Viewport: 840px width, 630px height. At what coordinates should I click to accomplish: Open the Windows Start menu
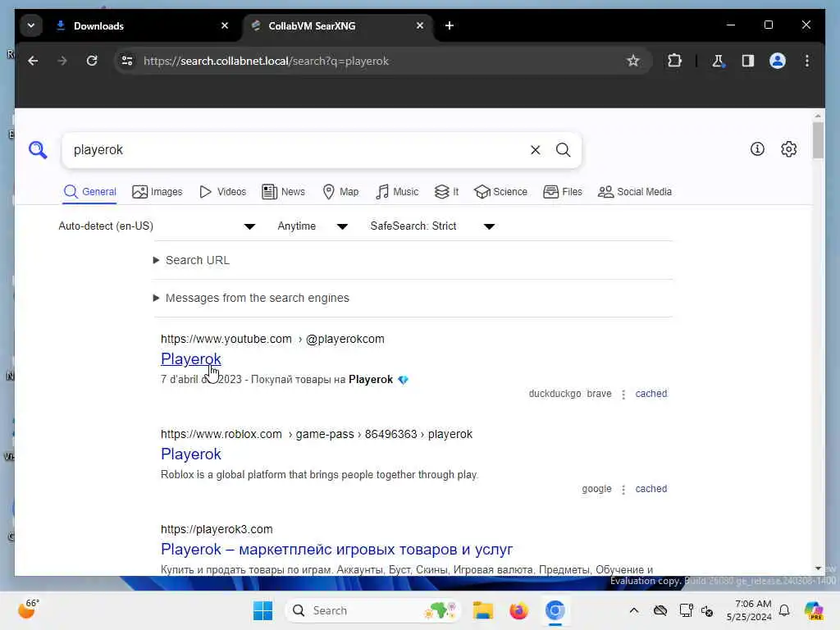point(262,610)
